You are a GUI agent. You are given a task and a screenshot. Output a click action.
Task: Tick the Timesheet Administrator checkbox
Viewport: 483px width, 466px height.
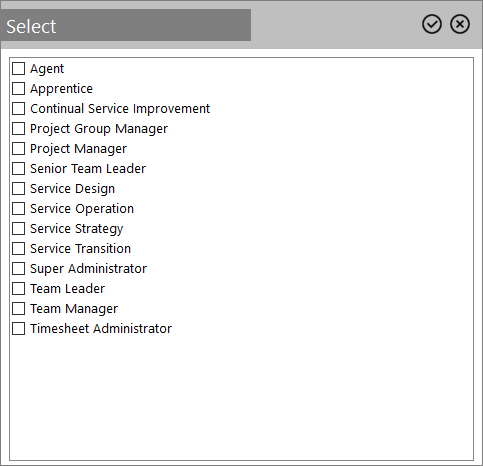(x=19, y=329)
